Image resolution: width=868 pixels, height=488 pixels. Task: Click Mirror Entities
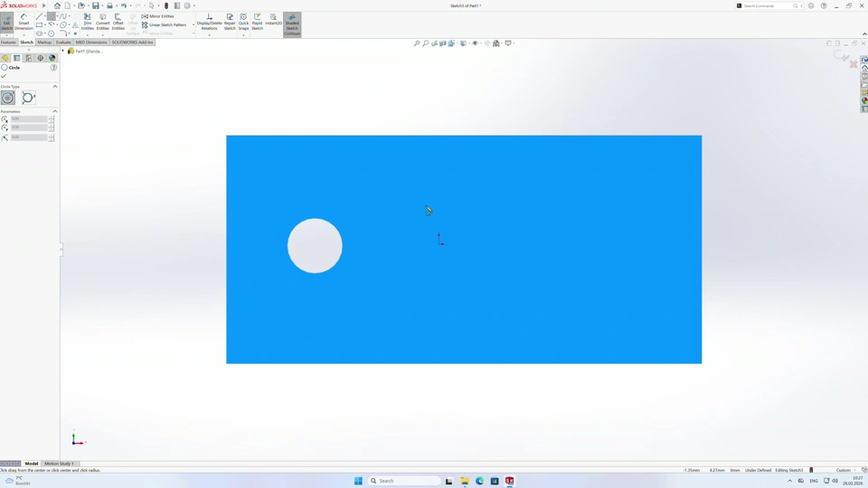[157, 16]
